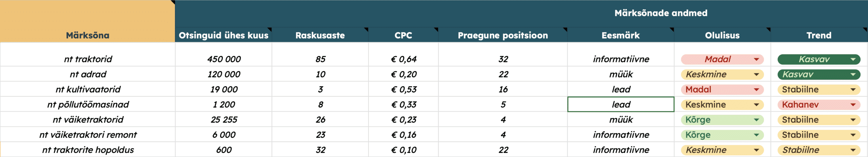The width and height of the screenshot is (868, 157).
Task: Open Kahanev trend dropdown arrow
Action: [x=853, y=105]
